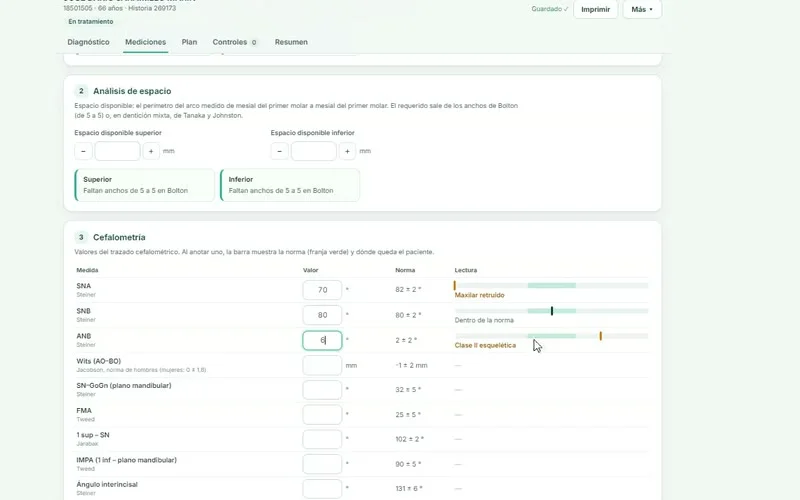Click the ANB reading bar marker
This screenshot has width=800, height=500.
tap(601, 336)
